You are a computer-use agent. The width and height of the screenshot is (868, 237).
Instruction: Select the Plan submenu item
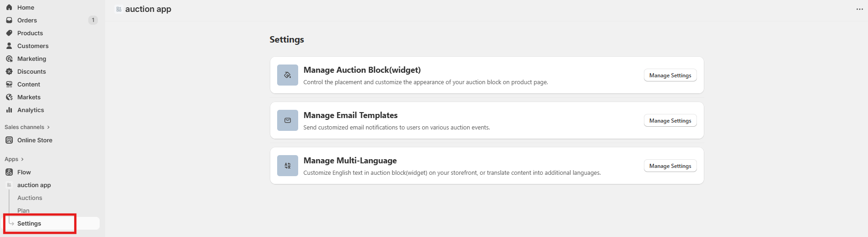point(23,210)
